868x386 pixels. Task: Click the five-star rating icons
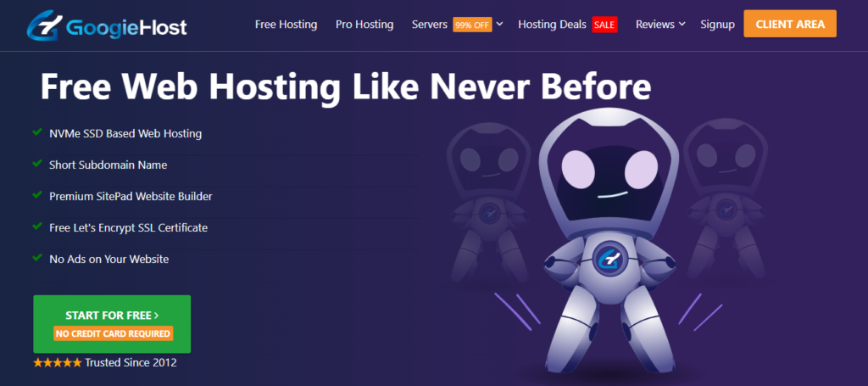(x=58, y=363)
